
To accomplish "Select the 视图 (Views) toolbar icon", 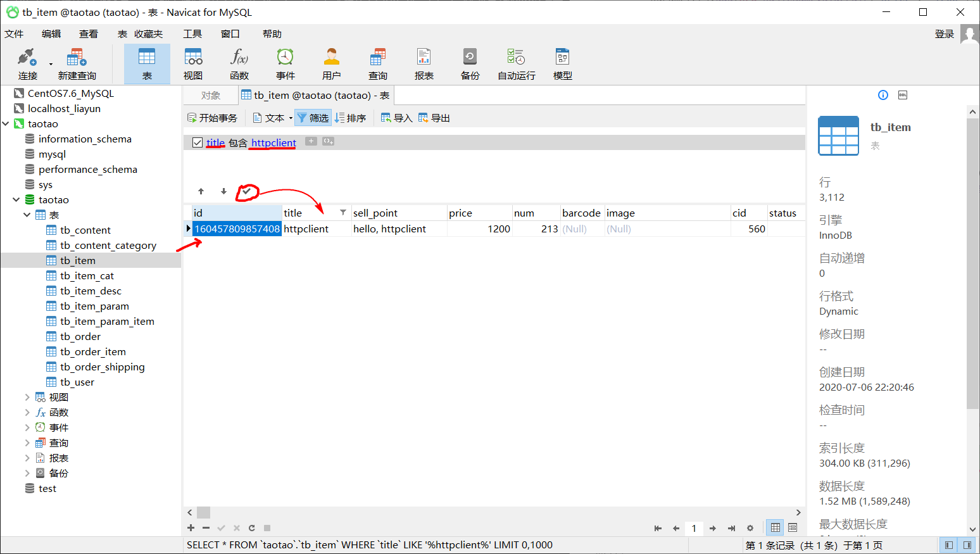I will point(192,63).
